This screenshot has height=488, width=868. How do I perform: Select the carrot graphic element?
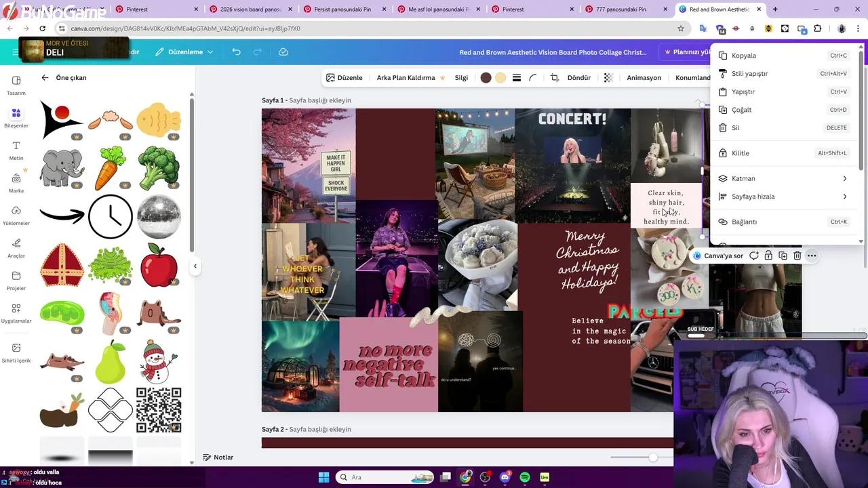pos(110,168)
